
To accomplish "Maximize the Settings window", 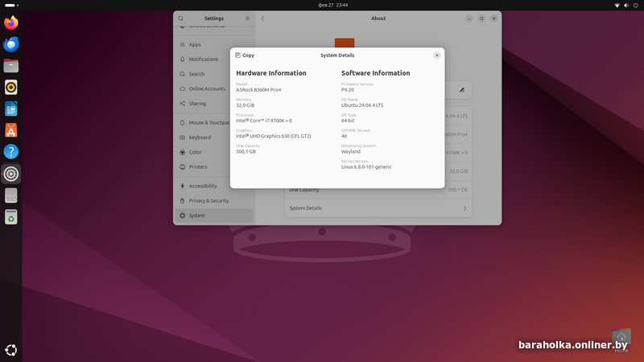I will click(481, 19).
